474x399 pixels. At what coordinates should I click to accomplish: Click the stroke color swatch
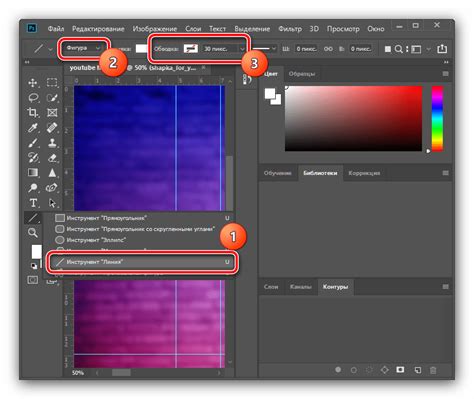click(191, 49)
